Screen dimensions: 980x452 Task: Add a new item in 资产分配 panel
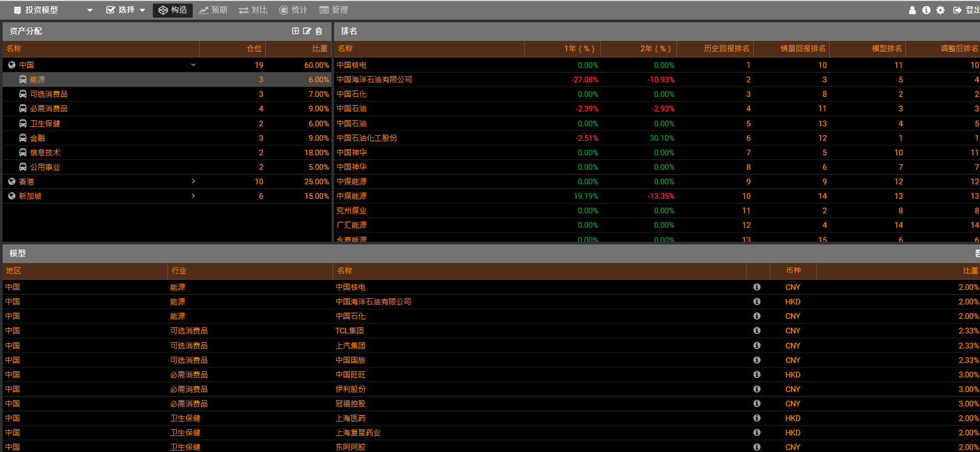[x=295, y=31]
